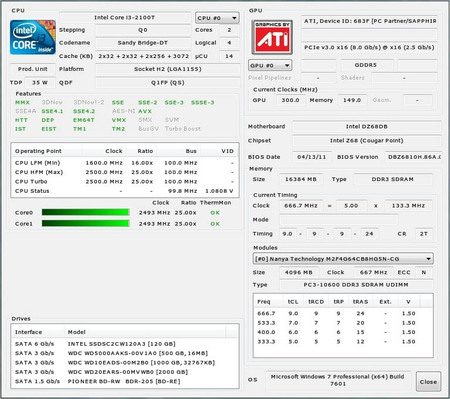
Task: Click the 2T command rate value
Action: [x=424, y=234]
